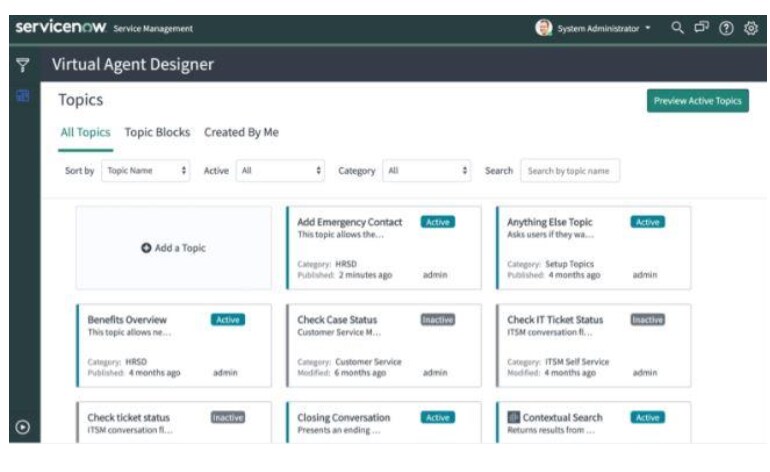Switch to the All Topics tab
Image resolution: width=770 pixels, height=472 pixels.
(85, 132)
